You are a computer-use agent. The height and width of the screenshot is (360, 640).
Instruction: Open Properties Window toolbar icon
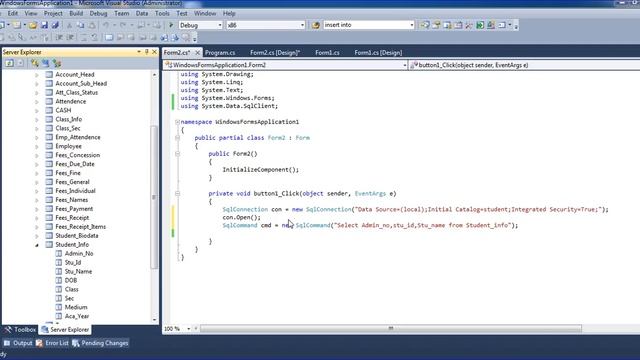[x=436, y=25]
